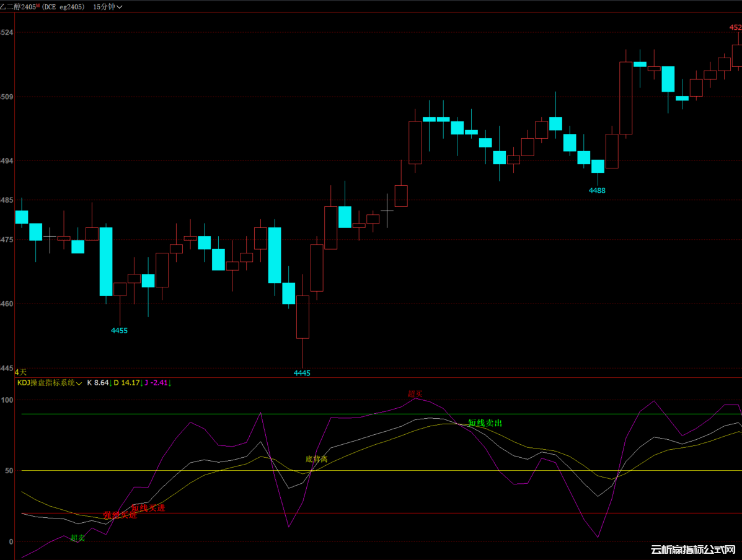This screenshot has width=742, height=560.
Task: Click the 乙二醇2405 contract name
Action: click(19, 7)
